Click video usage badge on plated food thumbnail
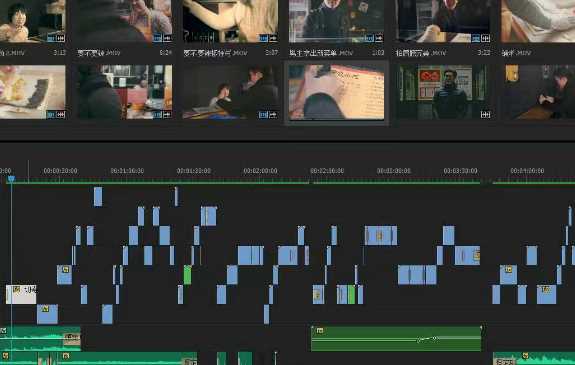 tap(51, 115)
